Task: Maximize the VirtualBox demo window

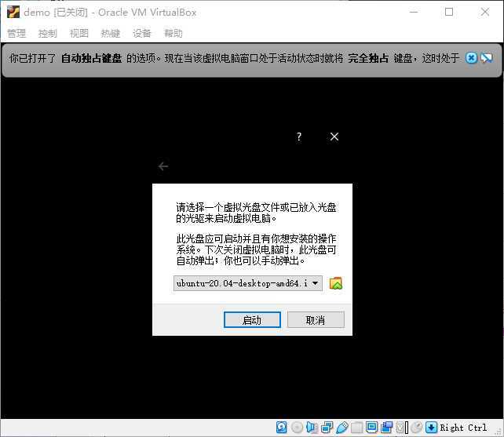Action: pyautogui.click(x=449, y=12)
